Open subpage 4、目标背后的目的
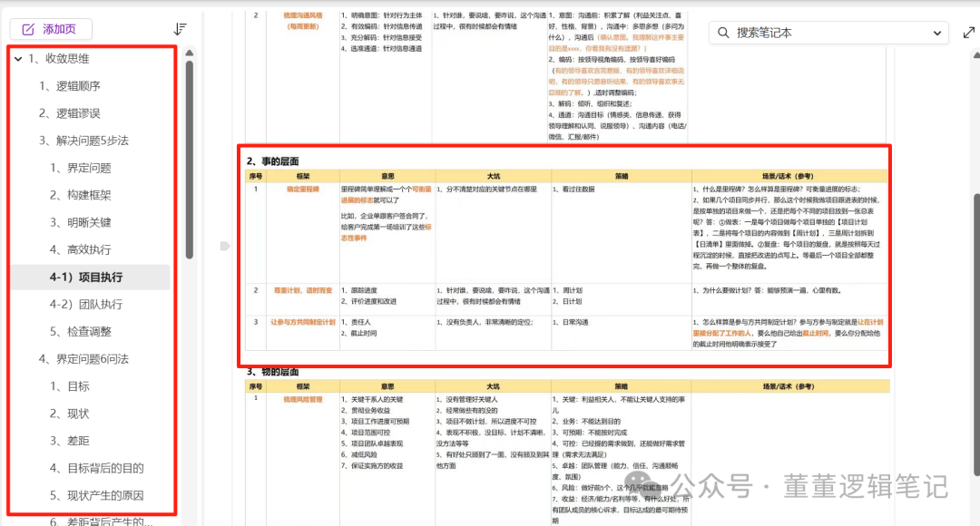This screenshot has width=980, height=526. (97, 469)
